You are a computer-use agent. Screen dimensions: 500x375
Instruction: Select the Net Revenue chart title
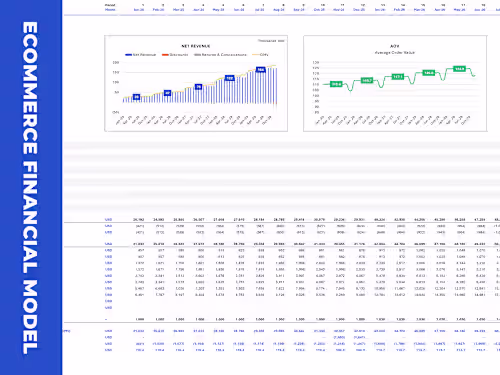(196, 46)
